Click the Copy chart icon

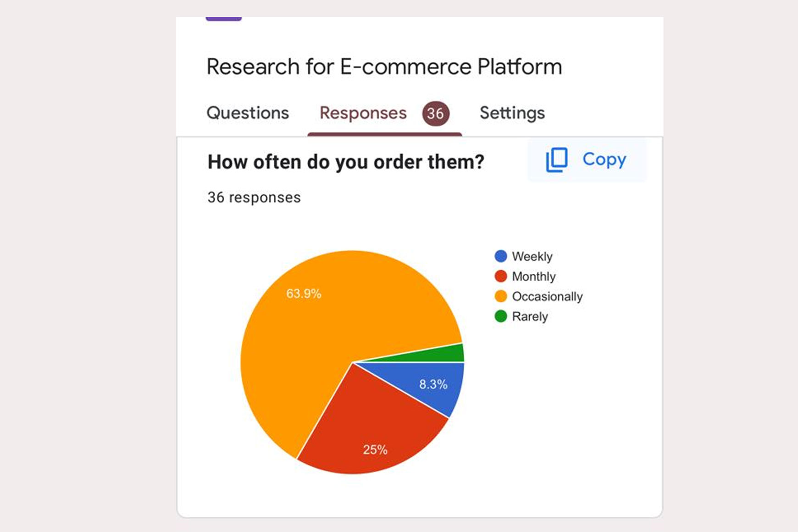(557, 160)
